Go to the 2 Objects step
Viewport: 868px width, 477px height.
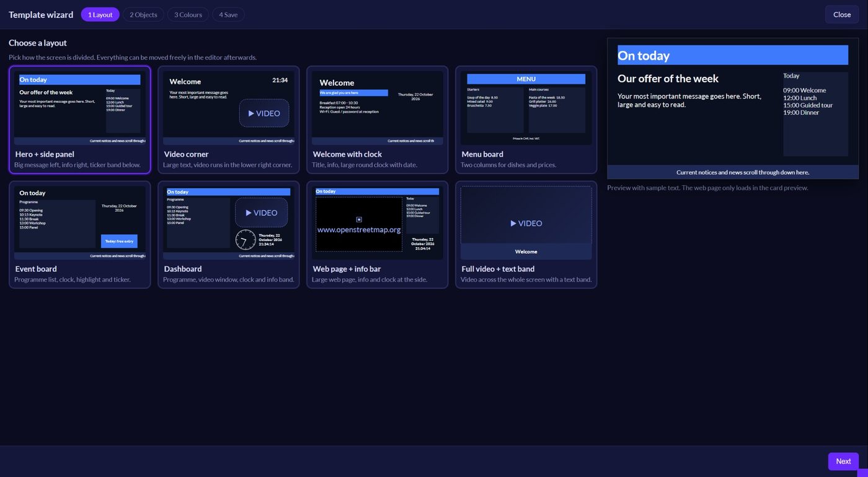click(143, 14)
